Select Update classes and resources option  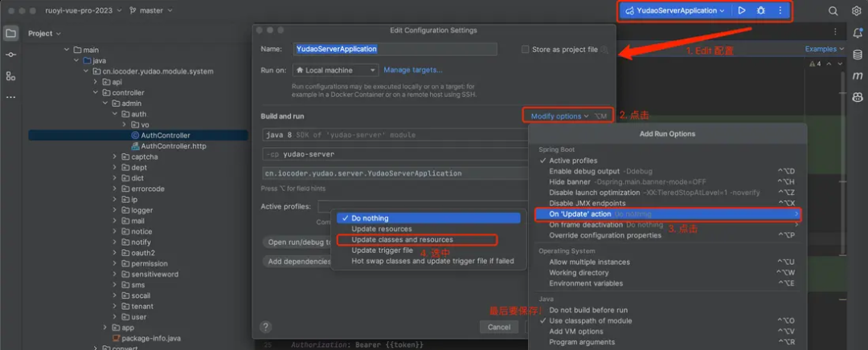click(402, 239)
